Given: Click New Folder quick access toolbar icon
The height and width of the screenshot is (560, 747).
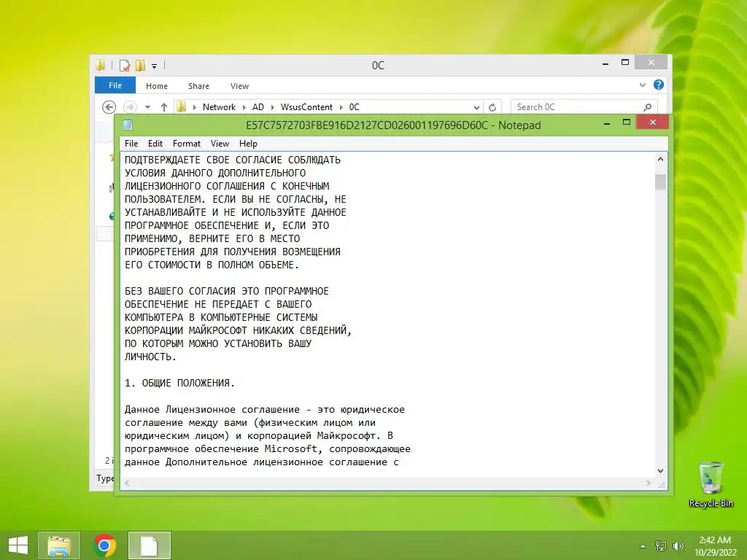Looking at the screenshot, I should click(x=140, y=65).
